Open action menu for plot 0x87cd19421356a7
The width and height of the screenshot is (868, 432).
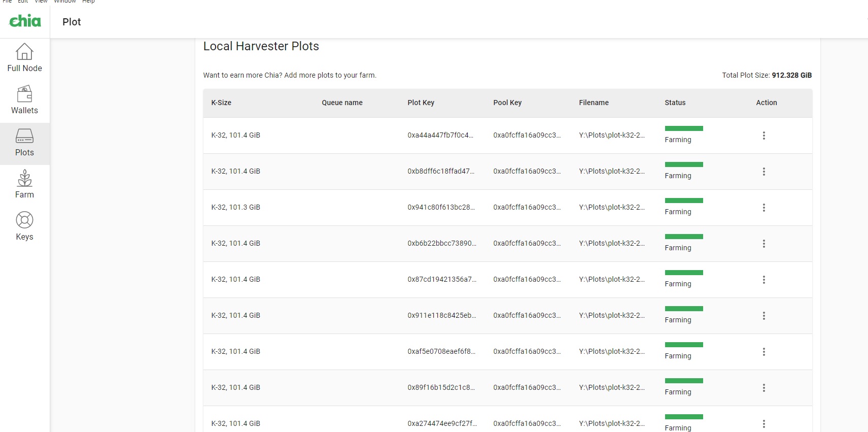(x=763, y=280)
